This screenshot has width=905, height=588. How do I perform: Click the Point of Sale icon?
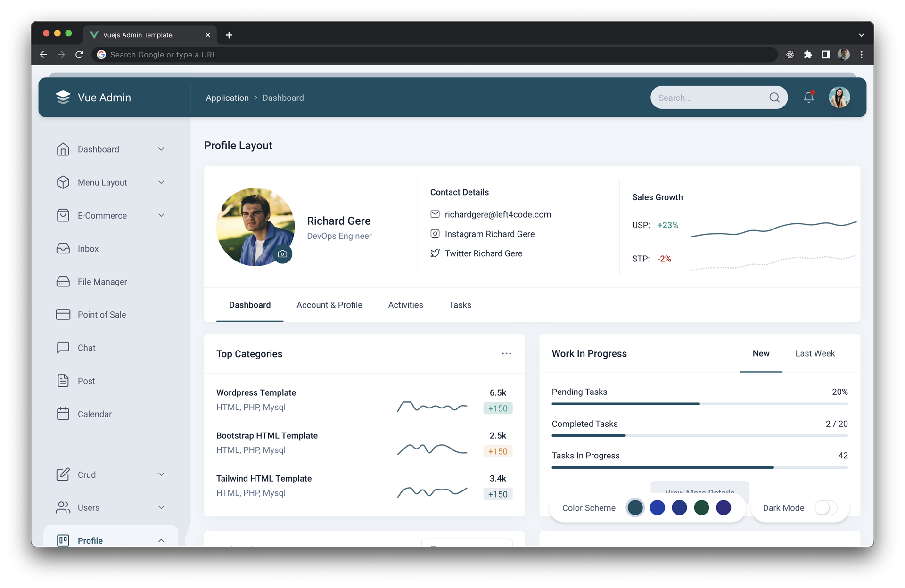click(62, 314)
